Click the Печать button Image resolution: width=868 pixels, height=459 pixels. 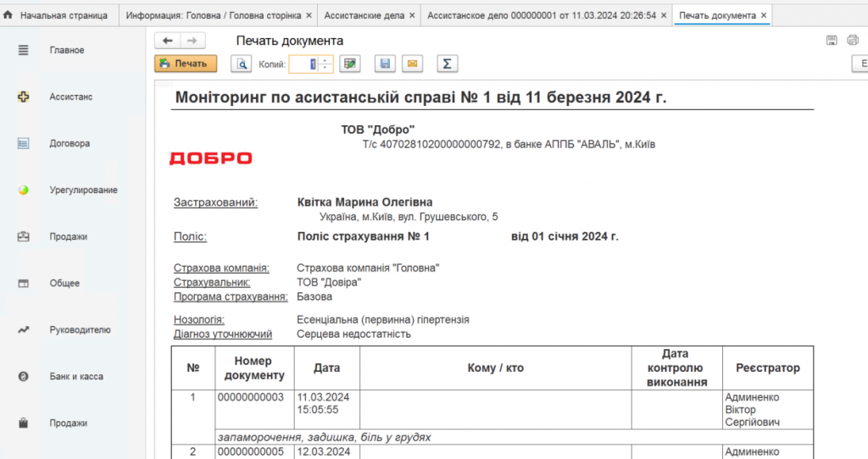(x=186, y=64)
